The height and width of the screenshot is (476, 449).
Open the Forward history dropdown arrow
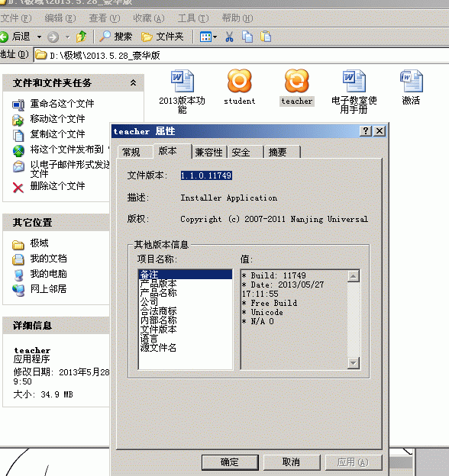(x=67, y=37)
